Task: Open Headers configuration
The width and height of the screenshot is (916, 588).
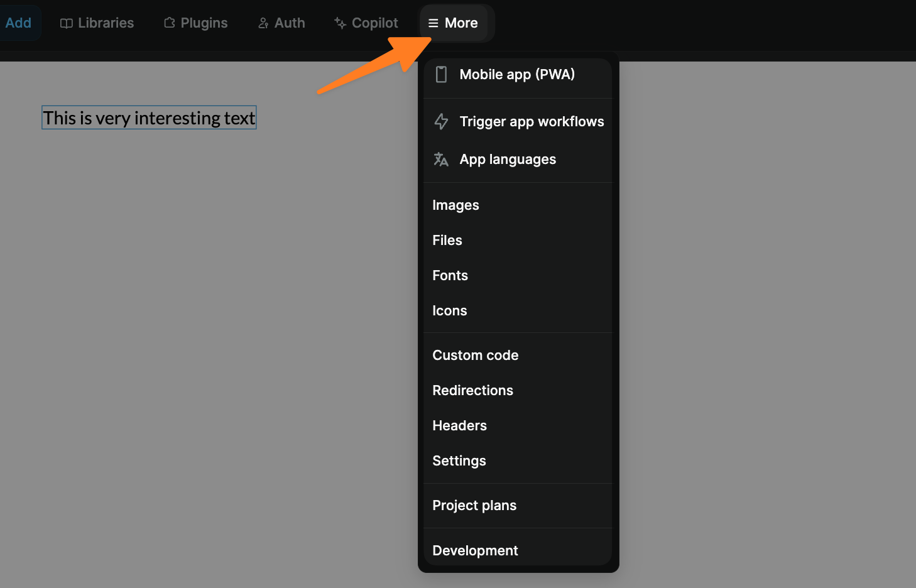Action: (x=459, y=425)
